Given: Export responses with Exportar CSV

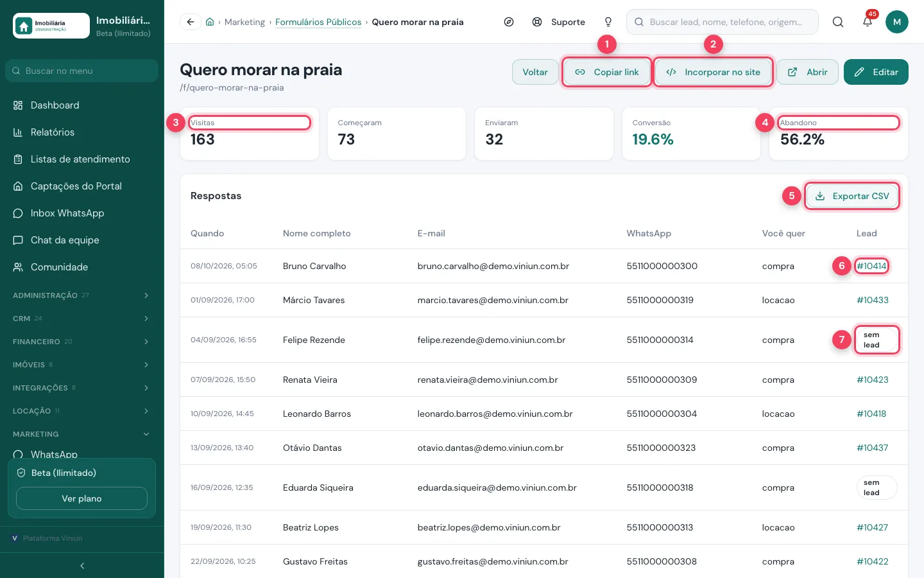Looking at the screenshot, I should tap(852, 196).
